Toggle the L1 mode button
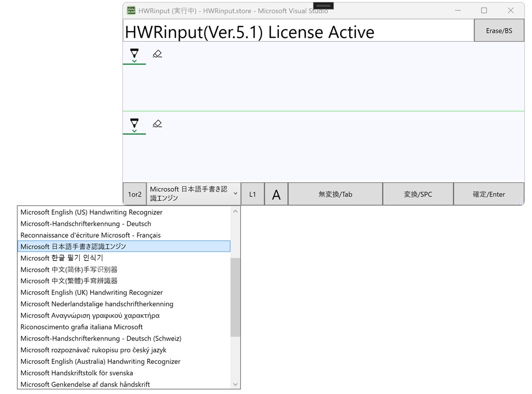The image size is (532, 394). tap(252, 194)
